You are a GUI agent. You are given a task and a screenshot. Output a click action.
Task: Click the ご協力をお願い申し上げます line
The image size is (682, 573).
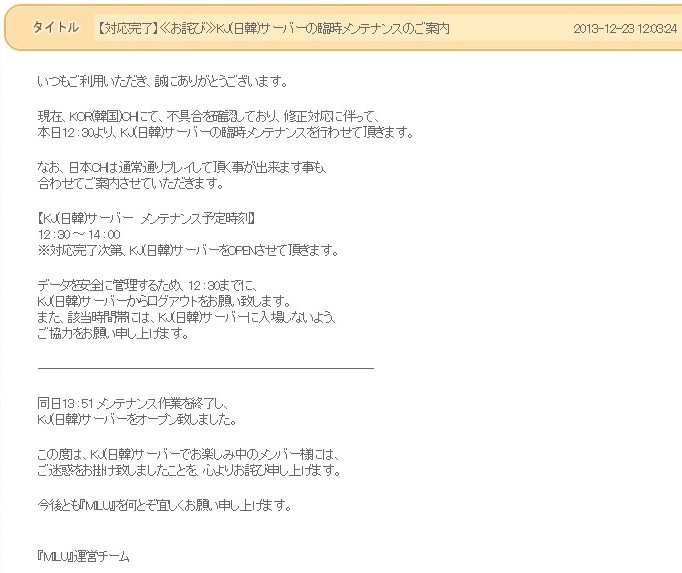coord(113,333)
